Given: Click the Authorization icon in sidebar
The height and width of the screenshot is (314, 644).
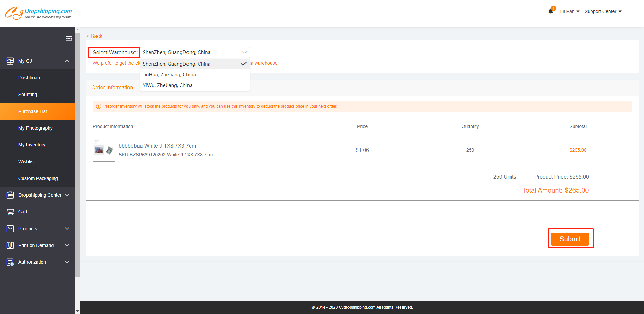Looking at the screenshot, I should point(10,262).
